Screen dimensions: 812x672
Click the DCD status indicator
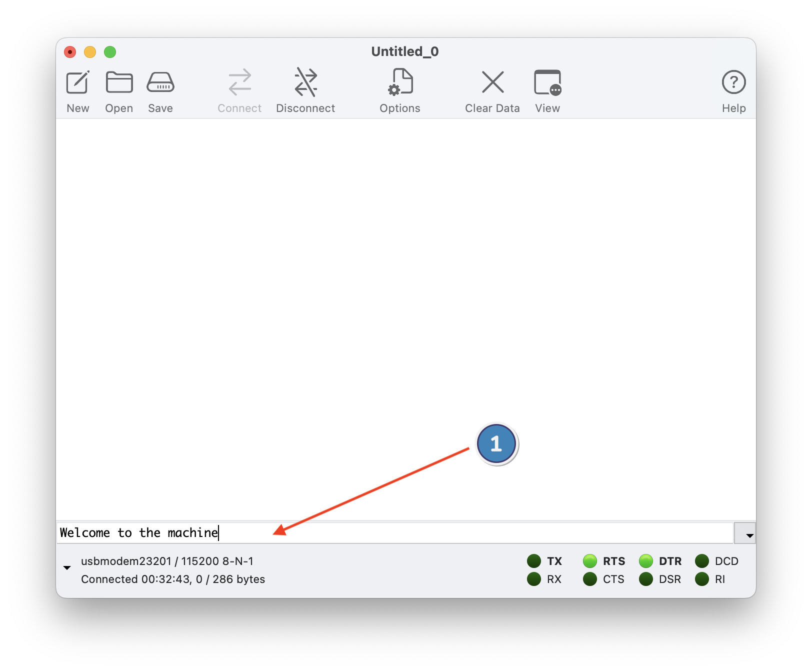click(702, 561)
